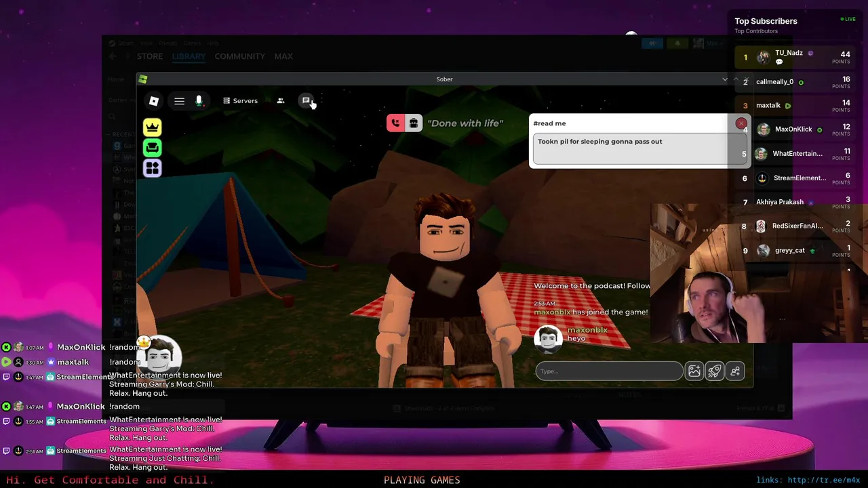Click StreamElements entry in Top Subscribers

(794, 178)
